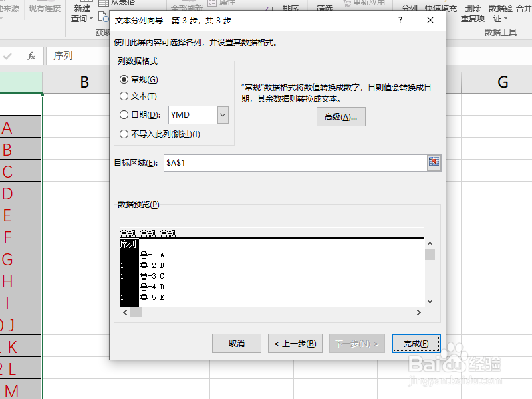The width and height of the screenshot is (532, 399).
Task: Click into the 目标区域 destination field
Action: [x=295, y=163]
